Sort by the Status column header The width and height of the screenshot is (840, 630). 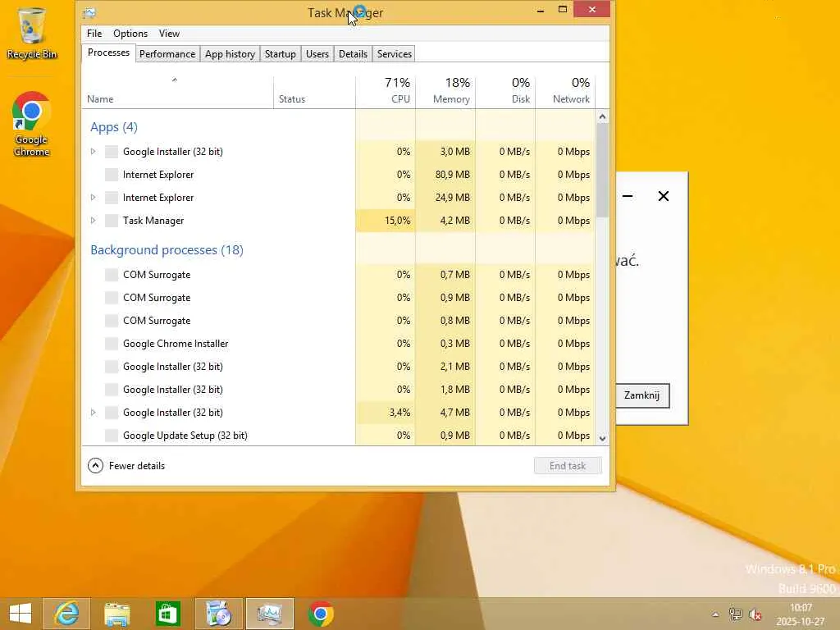[x=314, y=92]
